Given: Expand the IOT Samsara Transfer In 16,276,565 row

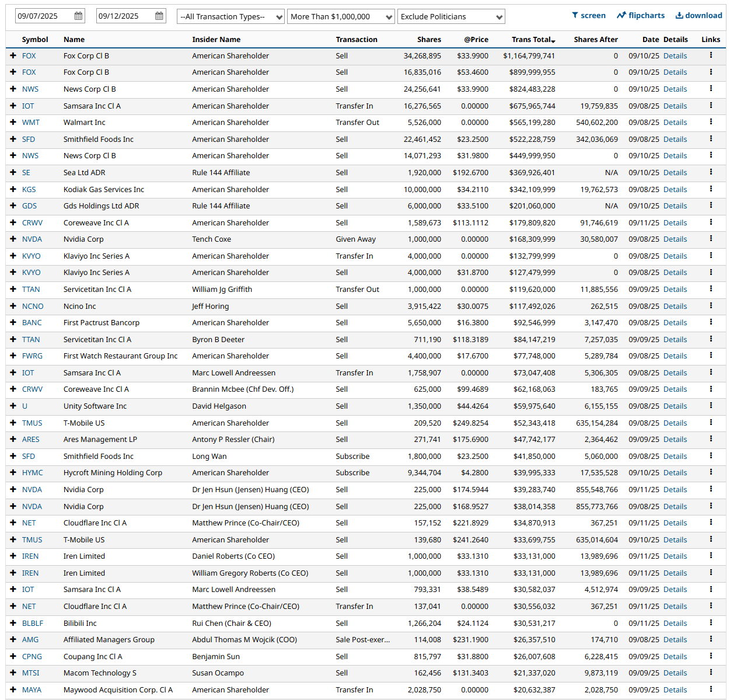Looking at the screenshot, I should coord(13,106).
